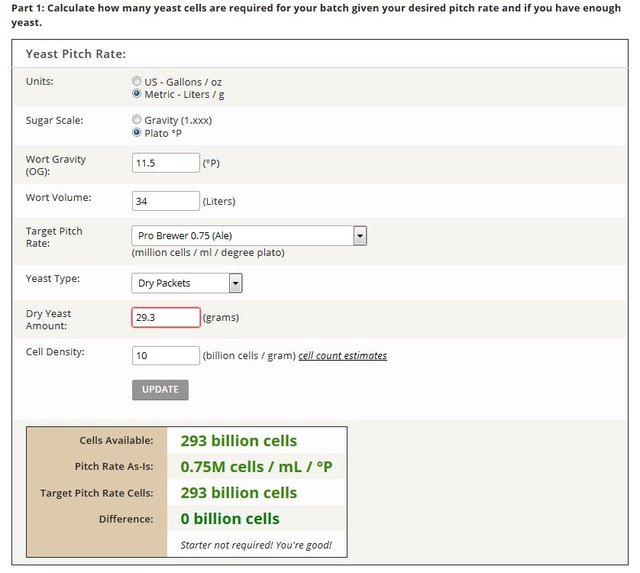Image resolution: width=640 pixels, height=573 pixels.
Task: Click the '(grams)' unit label
Action: (221, 318)
